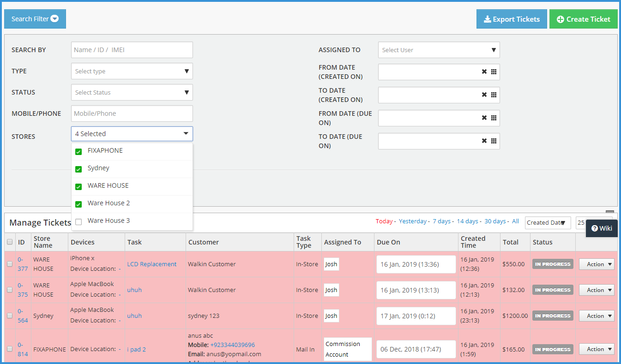Edit due date 17 Jan, 2019 (0:12)

click(x=416, y=316)
